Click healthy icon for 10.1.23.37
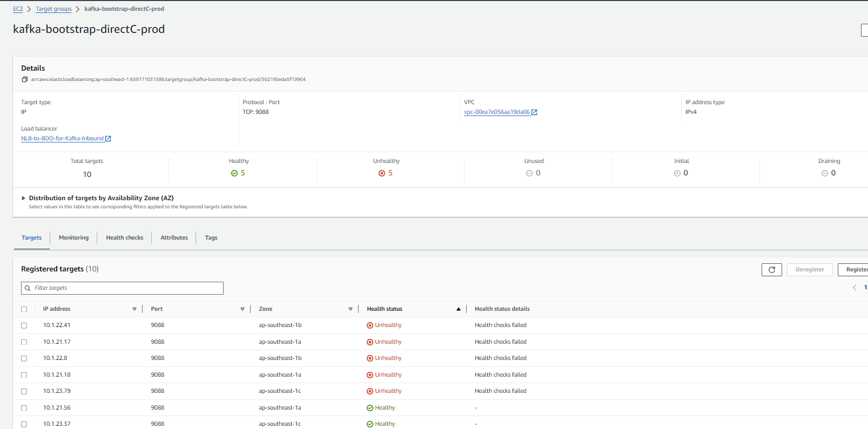 pyautogui.click(x=370, y=424)
